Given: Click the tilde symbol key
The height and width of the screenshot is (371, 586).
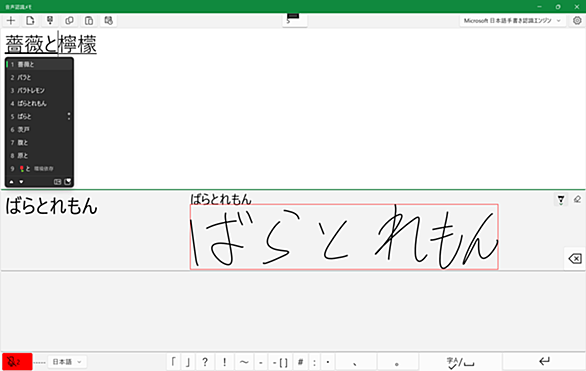Looking at the screenshot, I should 244,362.
